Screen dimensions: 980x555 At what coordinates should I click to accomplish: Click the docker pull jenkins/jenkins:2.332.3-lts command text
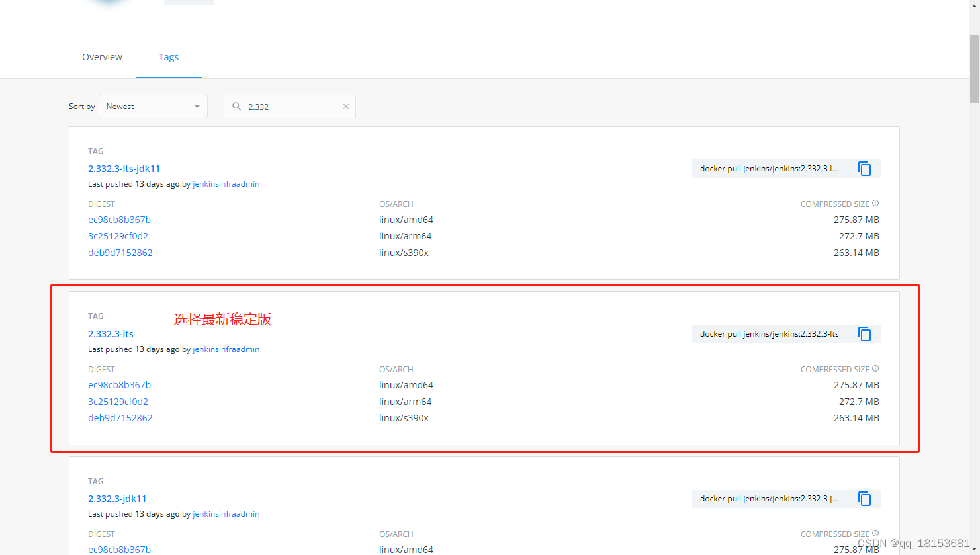tap(769, 334)
